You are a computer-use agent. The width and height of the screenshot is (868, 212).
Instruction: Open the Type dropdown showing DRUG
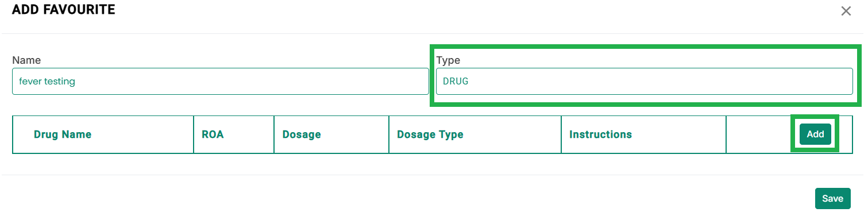point(644,82)
